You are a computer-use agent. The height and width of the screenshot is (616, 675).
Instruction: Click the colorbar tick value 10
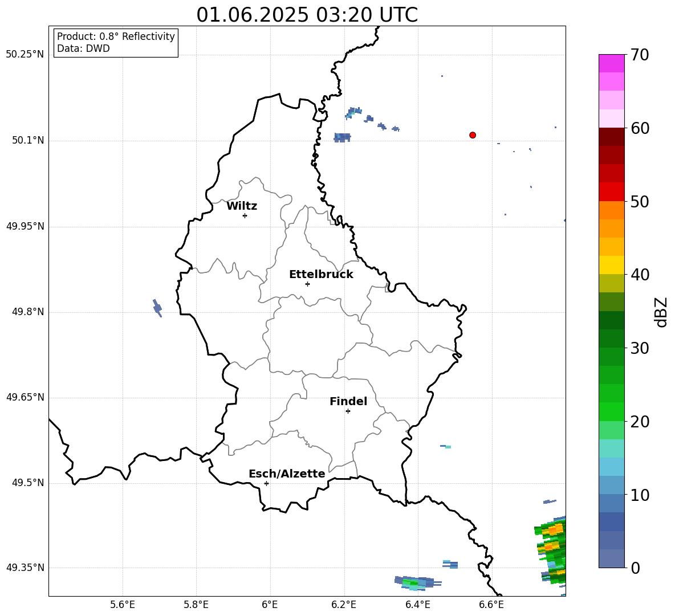pos(640,495)
